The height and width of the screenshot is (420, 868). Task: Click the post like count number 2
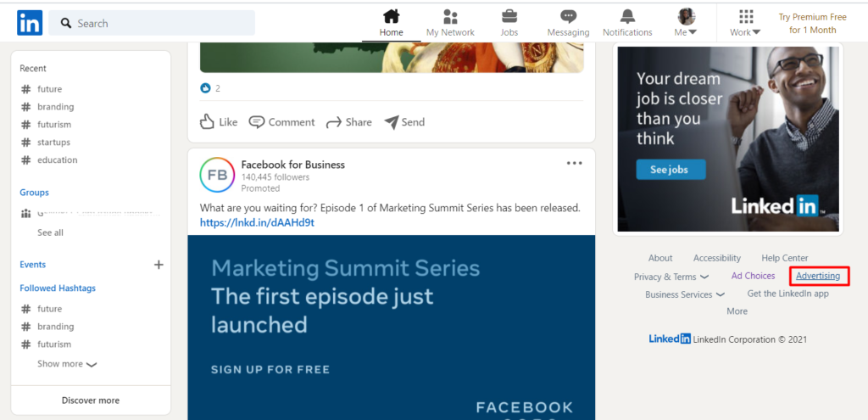[x=218, y=88]
